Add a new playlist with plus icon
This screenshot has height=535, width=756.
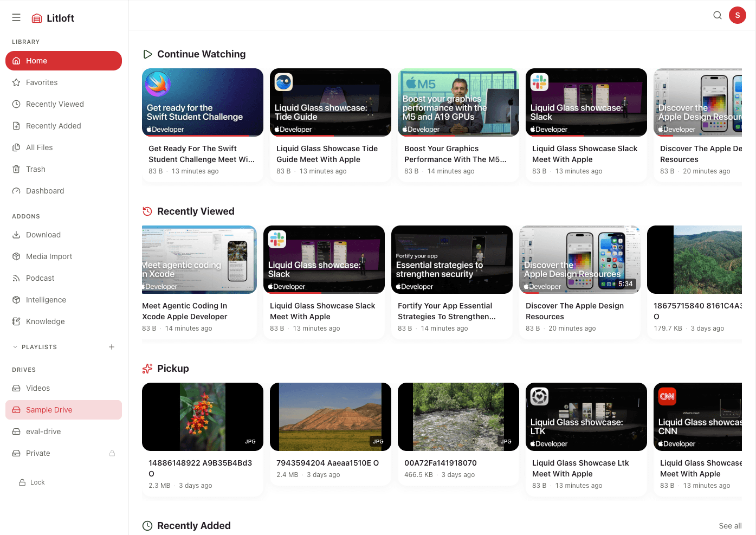pos(112,347)
